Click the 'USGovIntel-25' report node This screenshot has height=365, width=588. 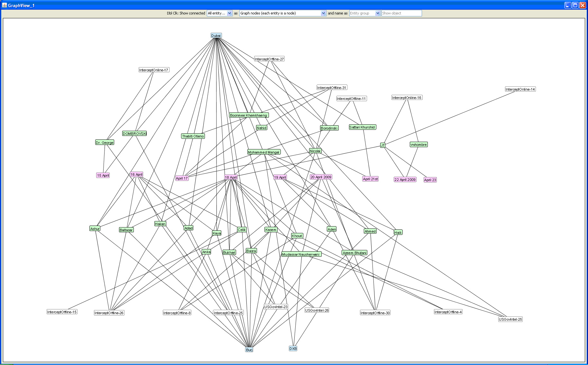[510, 319]
